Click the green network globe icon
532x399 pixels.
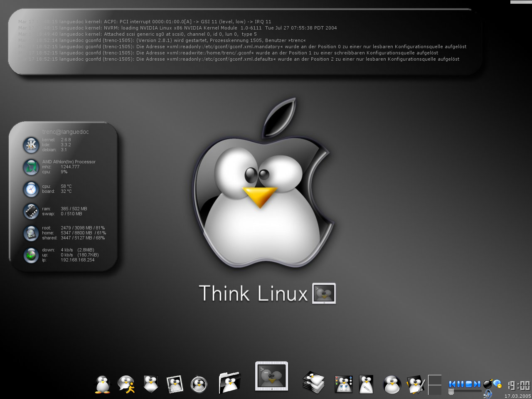[x=31, y=255]
